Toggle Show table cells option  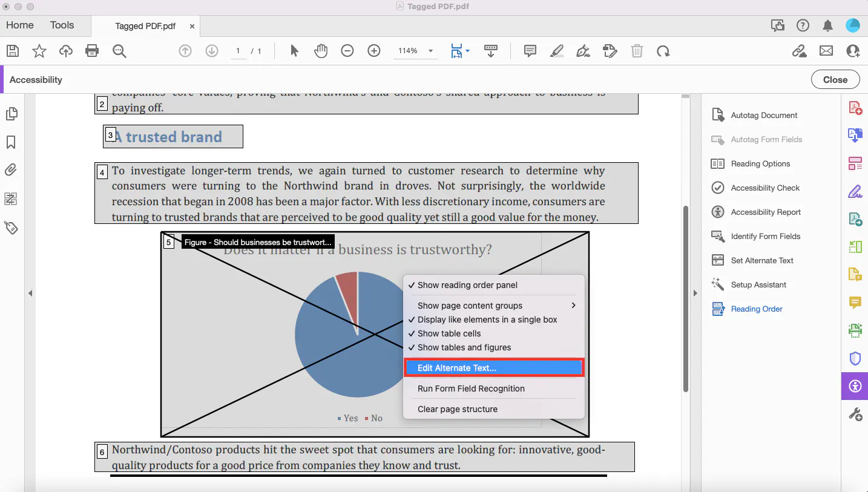tap(449, 333)
